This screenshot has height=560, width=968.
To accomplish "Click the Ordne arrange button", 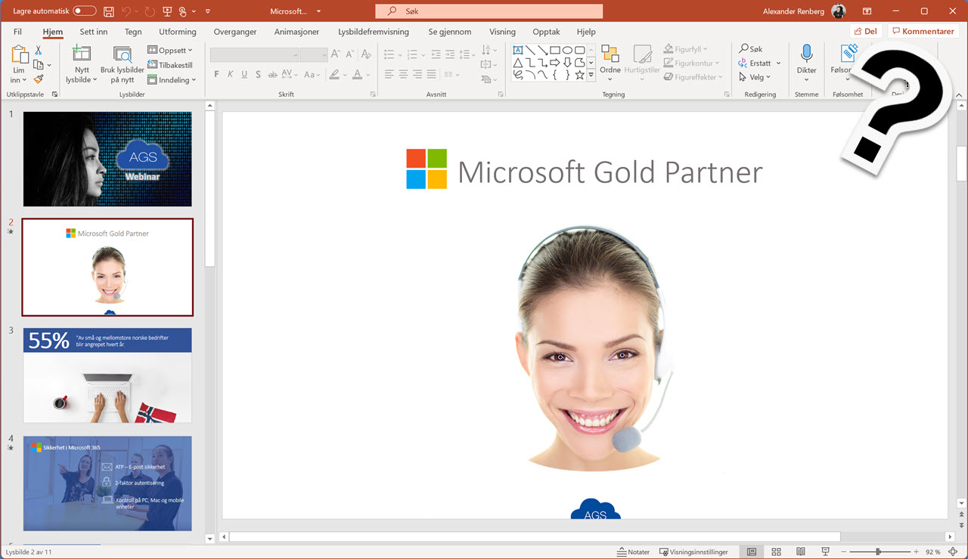I will [610, 63].
